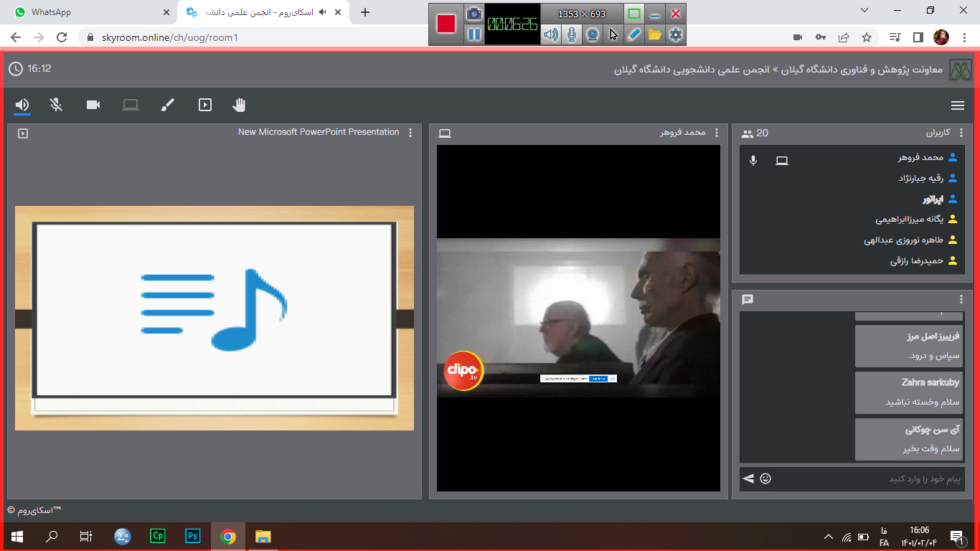Select the whiteboard brush tool
This screenshot has width=980, height=551.
click(x=167, y=105)
